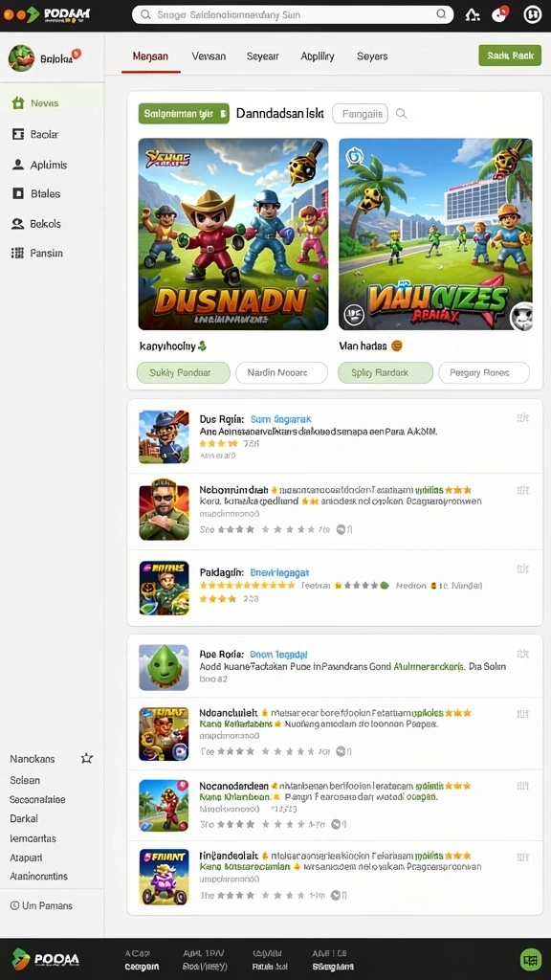Open options icon on Iinjandeolait row

pyautogui.click(x=523, y=857)
